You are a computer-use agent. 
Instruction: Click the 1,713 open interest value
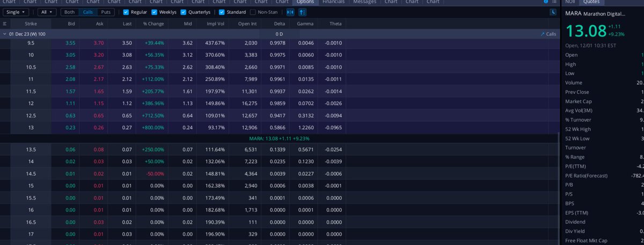(x=251, y=210)
